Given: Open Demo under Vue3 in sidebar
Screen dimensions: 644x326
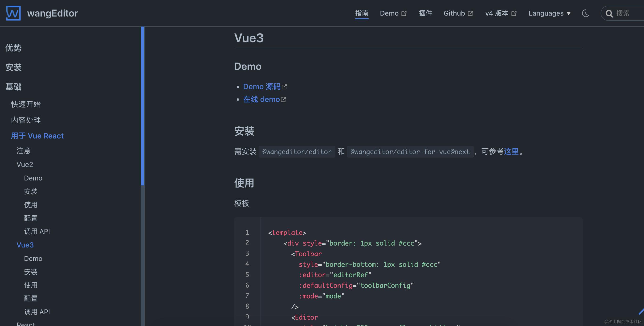Looking at the screenshot, I should click(33, 258).
